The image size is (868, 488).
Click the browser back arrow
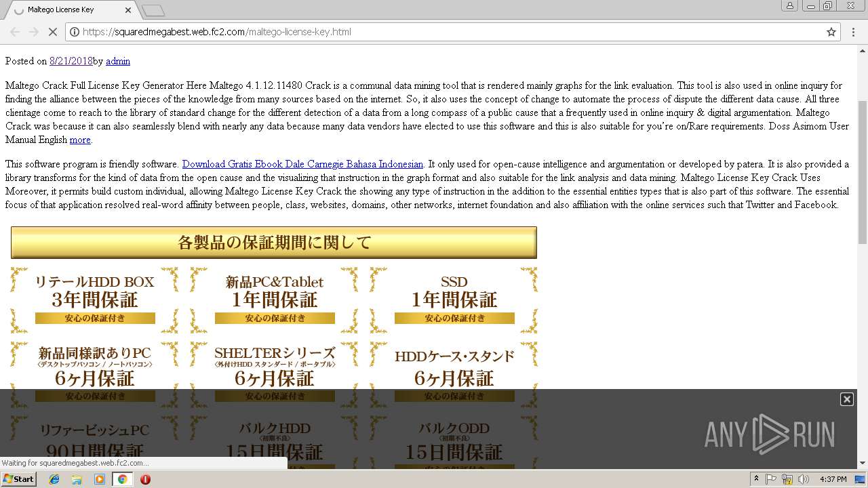(x=15, y=32)
